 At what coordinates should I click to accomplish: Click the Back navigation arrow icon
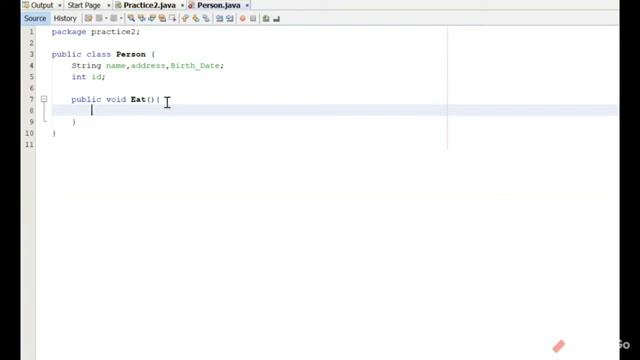click(x=99, y=18)
